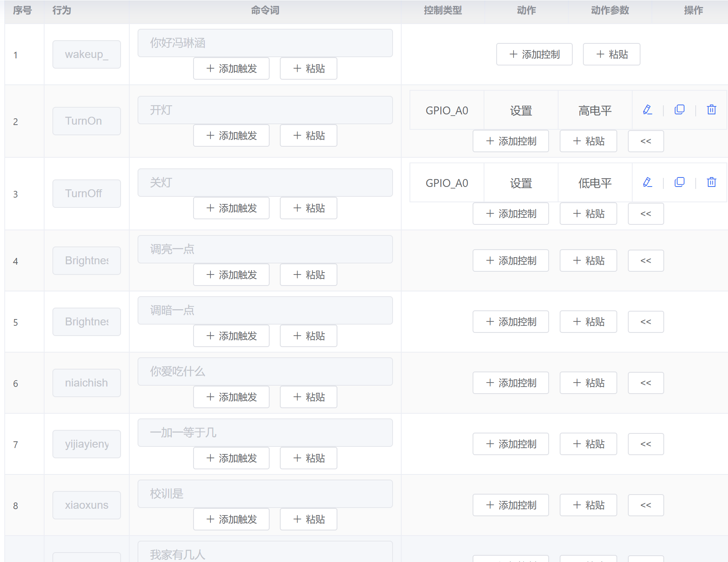Collapse the 调暗一点 row using <<
This screenshot has height=562, width=728.
pos(646,321)
